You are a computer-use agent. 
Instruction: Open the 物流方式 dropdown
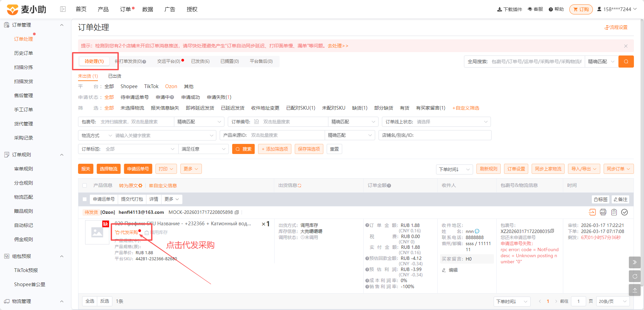pos(97,135)
